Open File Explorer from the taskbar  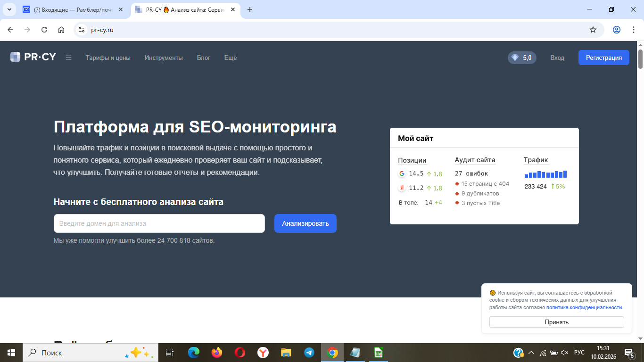tap(286, 353)
